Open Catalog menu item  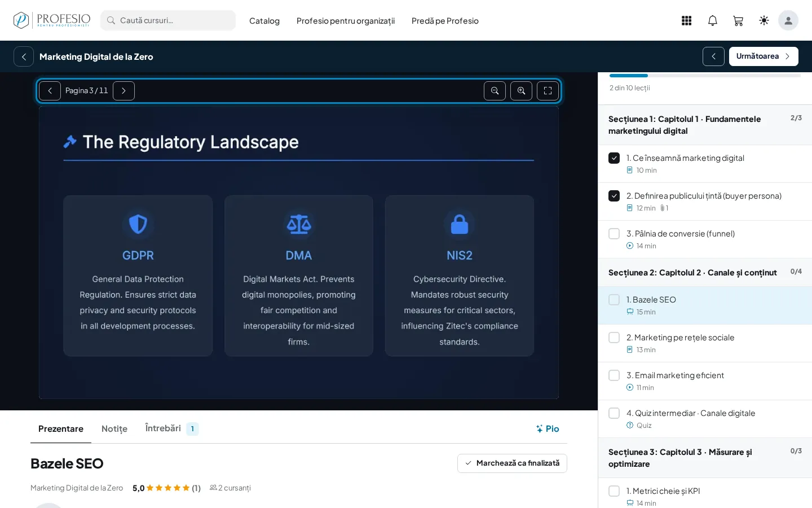[x=264, y=21]
